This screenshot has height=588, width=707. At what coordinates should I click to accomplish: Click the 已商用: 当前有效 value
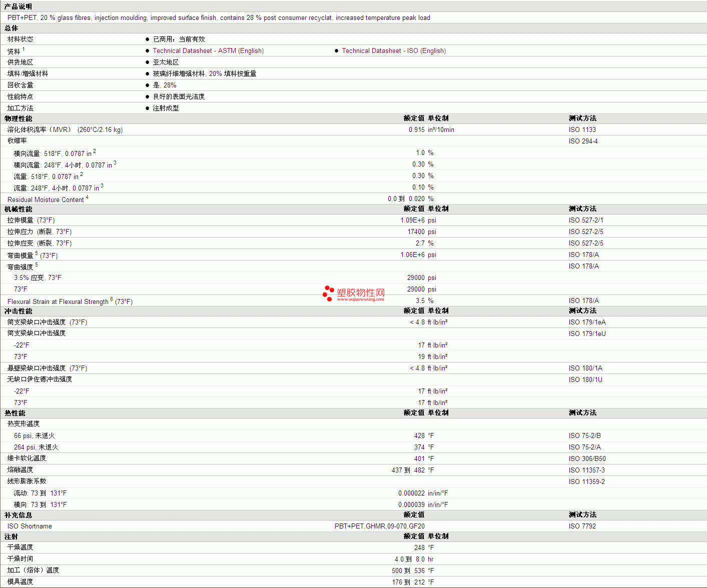pos(179,39)
